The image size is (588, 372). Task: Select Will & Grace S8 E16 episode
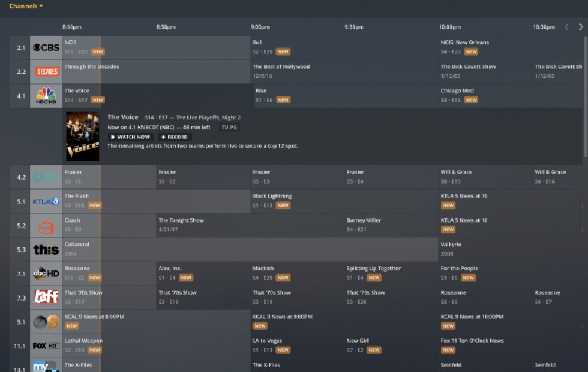[557, 177]
